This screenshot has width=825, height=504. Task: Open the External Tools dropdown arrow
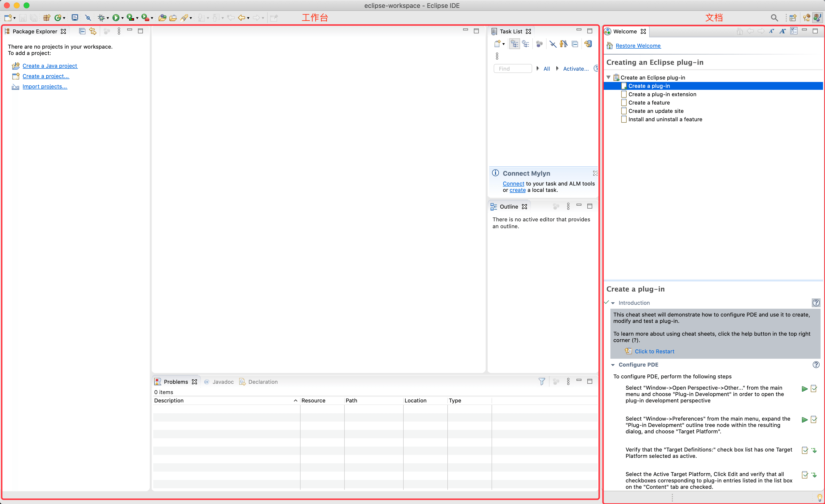pos(152,18)
